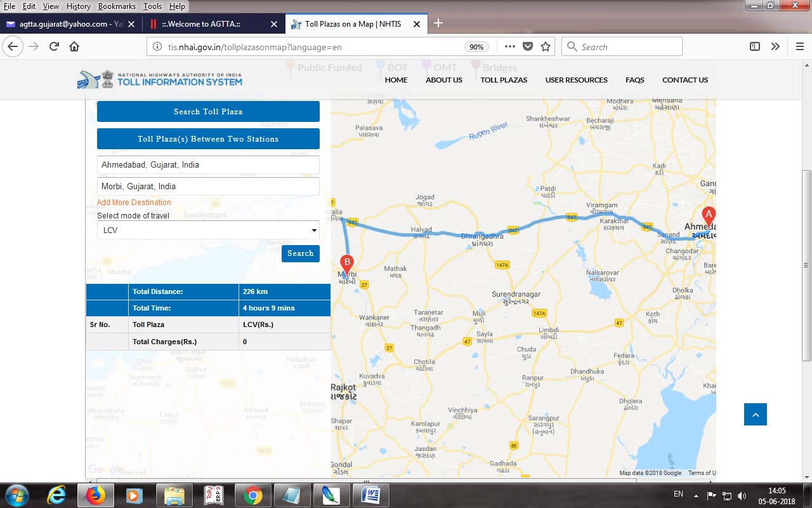The image size is (812, 508).
Task: Click the Morbi destination input field
Action: click(208, 187)
